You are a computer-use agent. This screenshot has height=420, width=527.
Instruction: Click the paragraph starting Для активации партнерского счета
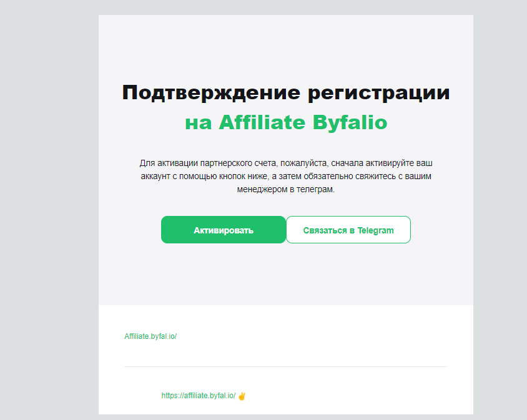pos(286,176)
